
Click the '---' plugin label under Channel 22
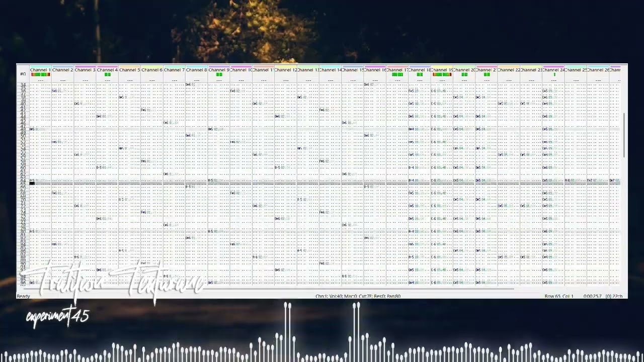(509, 80)
